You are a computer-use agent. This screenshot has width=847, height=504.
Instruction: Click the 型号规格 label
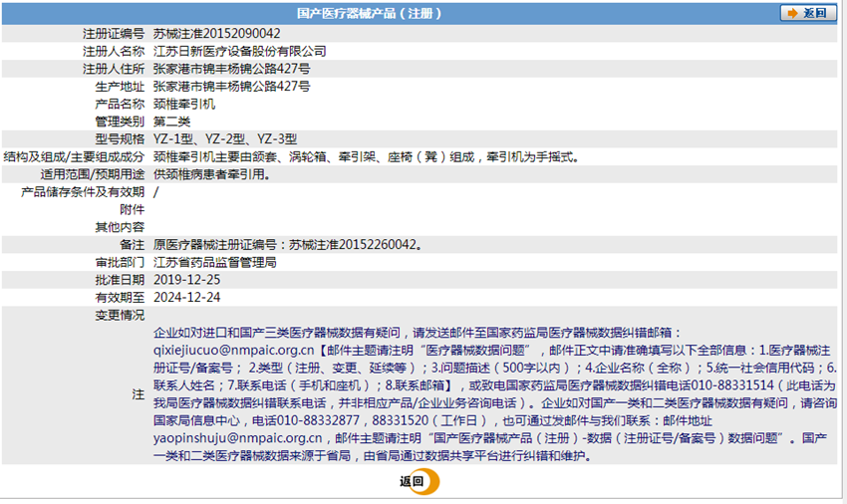[120, 138]
